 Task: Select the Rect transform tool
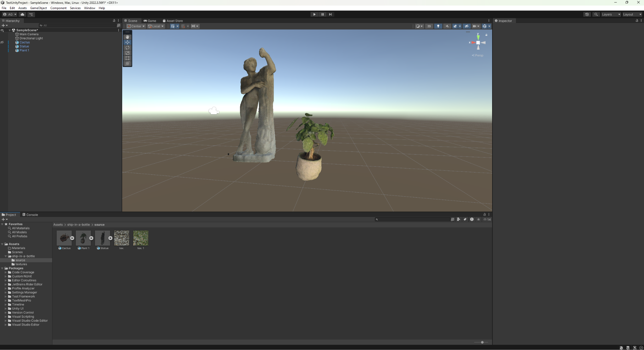click(127, 58)
